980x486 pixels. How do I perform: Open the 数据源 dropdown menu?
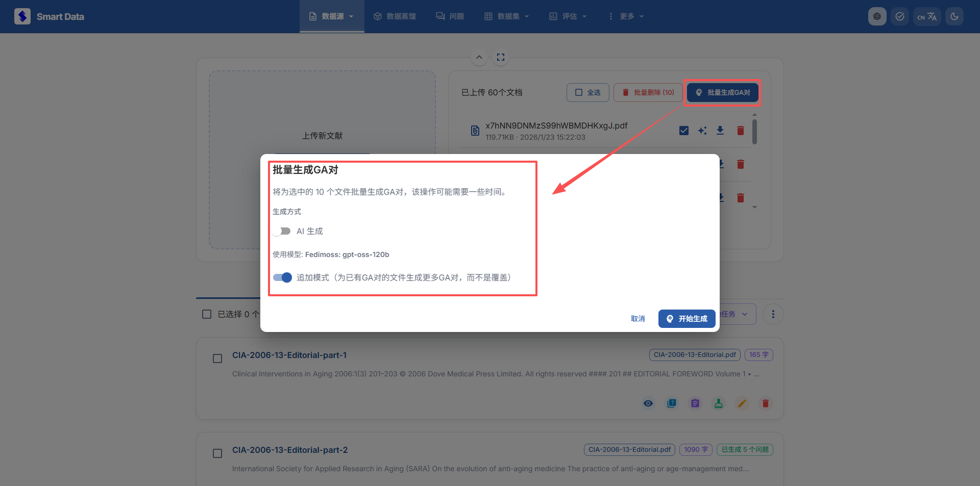click(x=332, y=16)
